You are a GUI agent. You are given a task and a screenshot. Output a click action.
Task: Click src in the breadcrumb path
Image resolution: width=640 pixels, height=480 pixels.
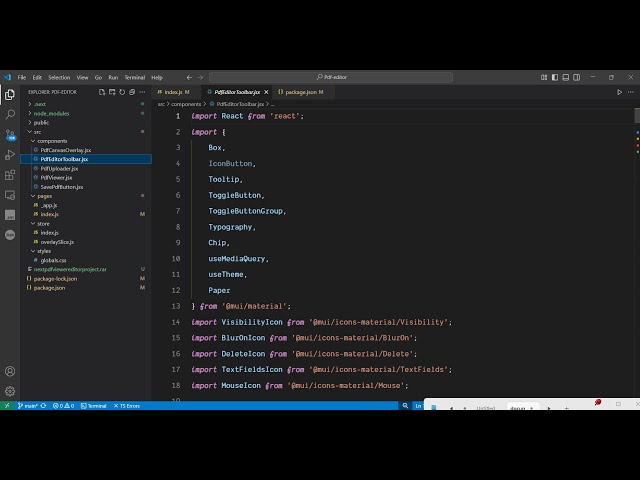(161, 104)
